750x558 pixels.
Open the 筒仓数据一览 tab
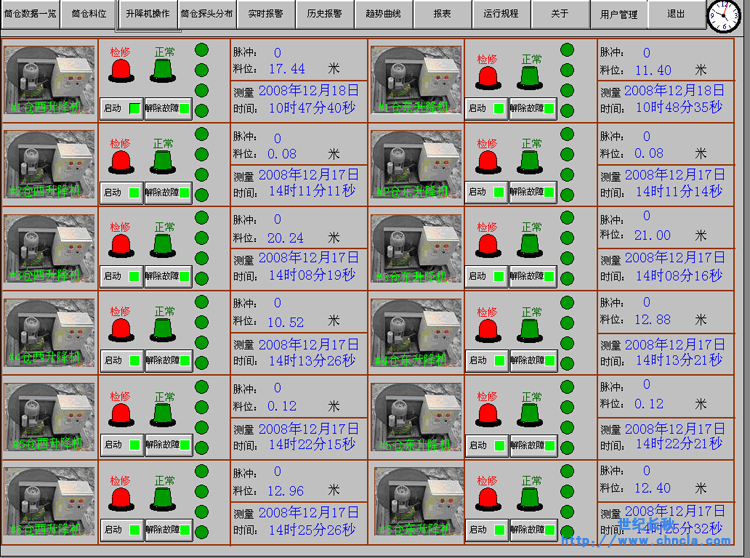click(x=30, y=14)
